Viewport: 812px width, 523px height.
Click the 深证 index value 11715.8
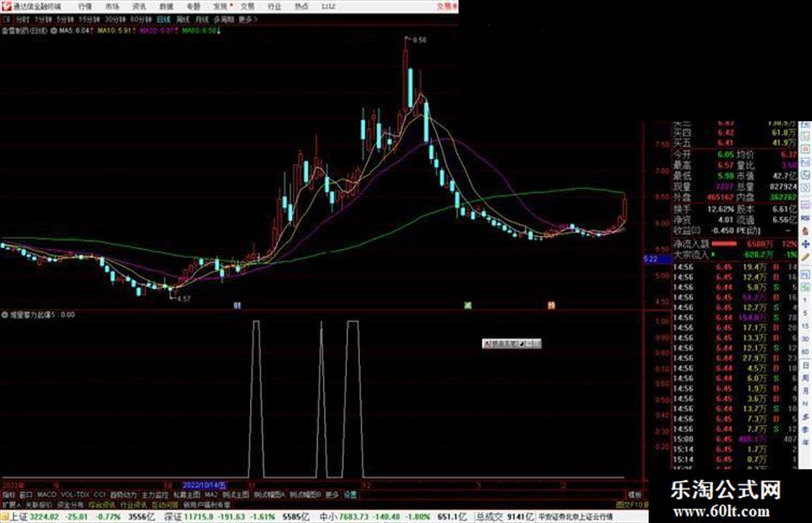[x=199, y=517]
